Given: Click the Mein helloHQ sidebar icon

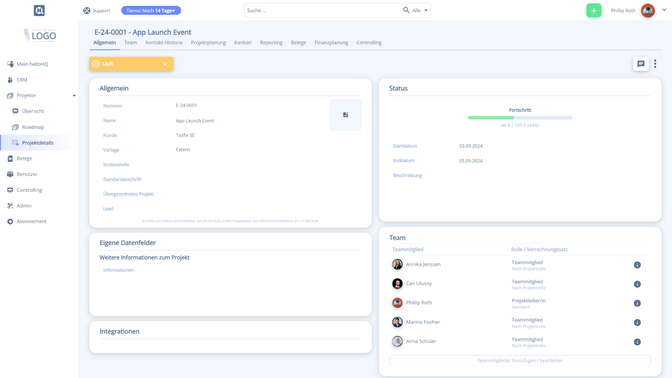Looking at the screenshot, I should [x=10, y=64].
